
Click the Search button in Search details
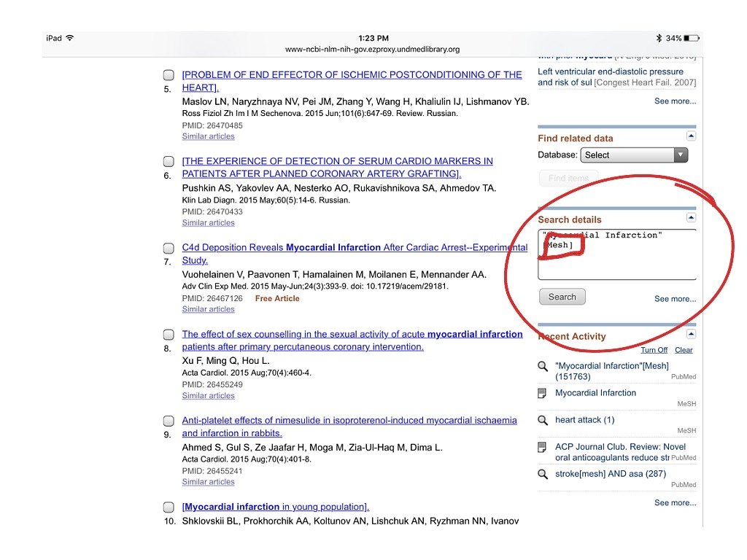(562, 297)
